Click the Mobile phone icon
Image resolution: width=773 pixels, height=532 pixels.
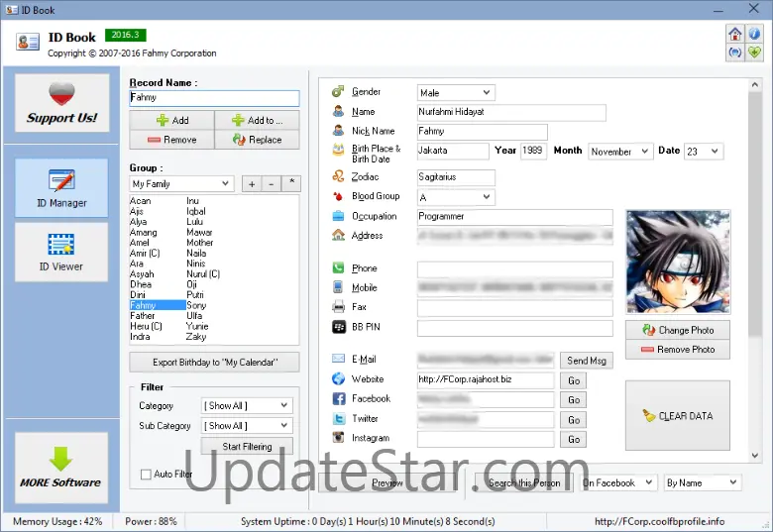coord(338,287)
